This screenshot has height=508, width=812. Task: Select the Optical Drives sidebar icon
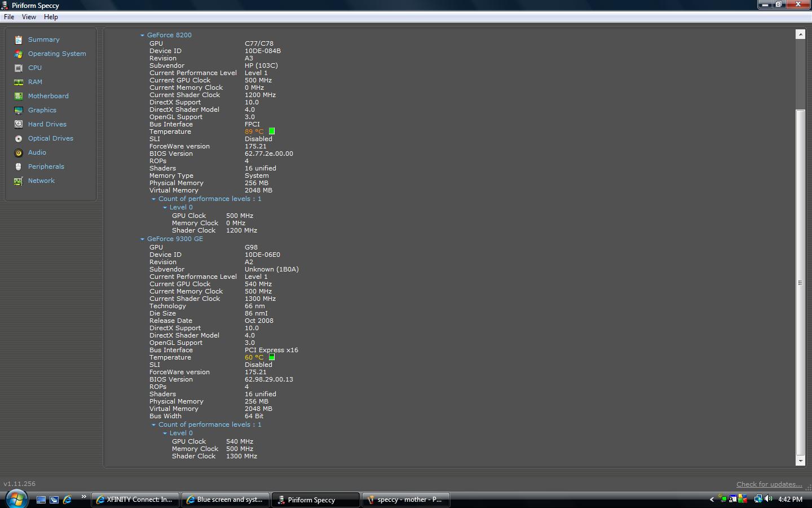[x=19, y=138]
